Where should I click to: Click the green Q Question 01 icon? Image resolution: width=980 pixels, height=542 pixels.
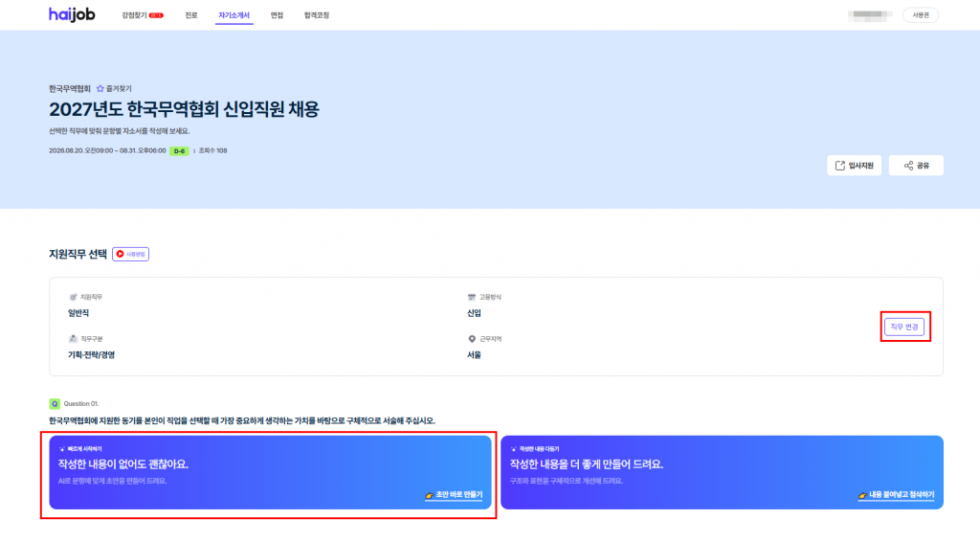click(x=55, y=404)
